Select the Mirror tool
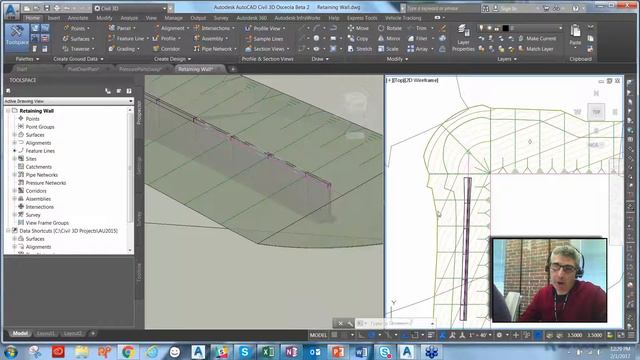640x360 pixels. pyautogui.click(x=389, y=38)
